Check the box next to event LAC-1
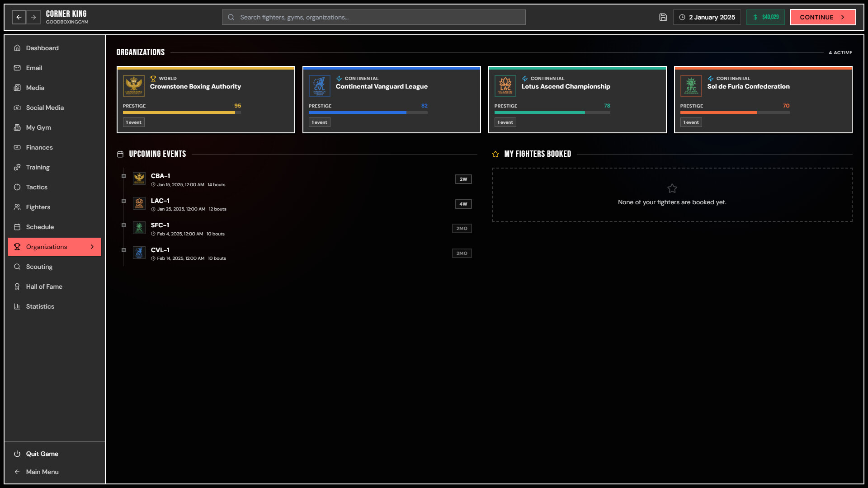The width and height of the screenshot is (868, 488). point(123,201)
